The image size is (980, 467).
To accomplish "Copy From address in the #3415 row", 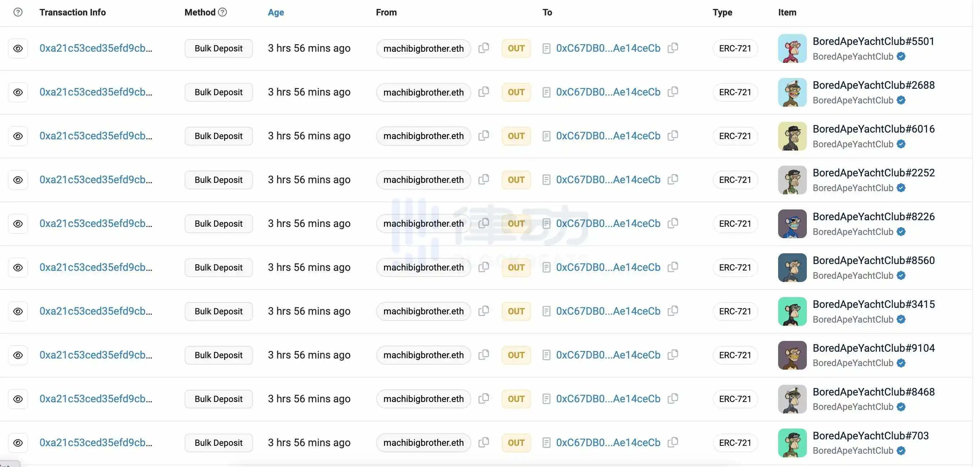I will [x=484, y=311].
